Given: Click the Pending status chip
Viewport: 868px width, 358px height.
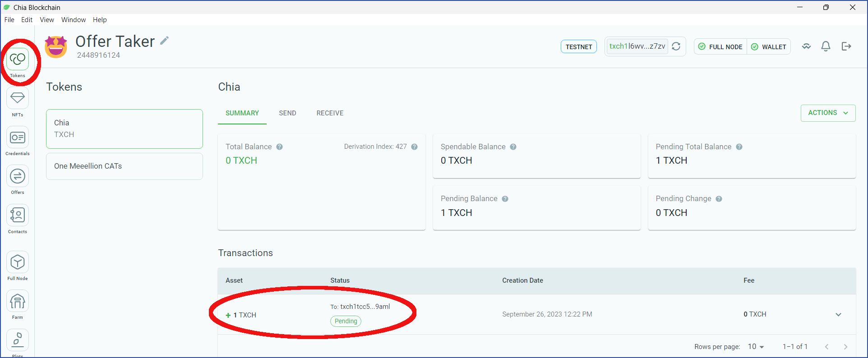Looking at the screenshot, I should pyautogui.click(x=346, y=321).
